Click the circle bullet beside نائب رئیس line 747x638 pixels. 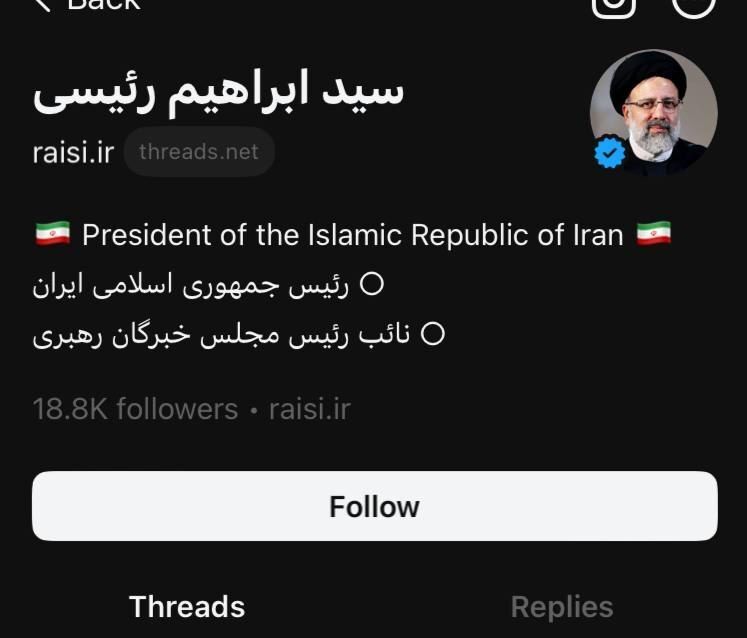[432, 335]
